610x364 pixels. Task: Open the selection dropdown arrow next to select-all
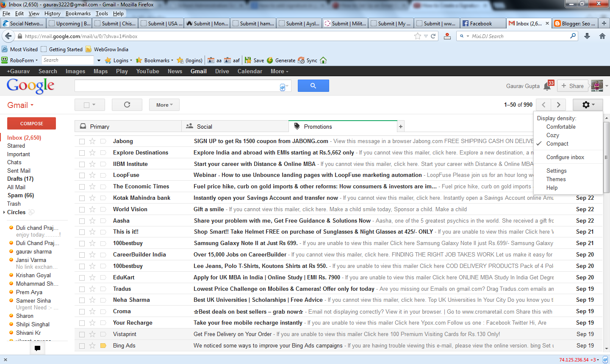(95, 105)
